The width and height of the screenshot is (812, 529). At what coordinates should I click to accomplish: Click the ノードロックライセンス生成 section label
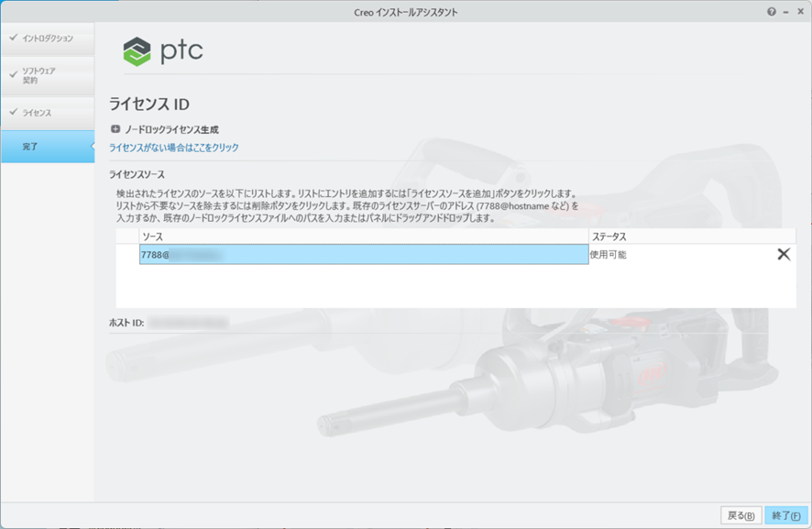pos(171,130)
